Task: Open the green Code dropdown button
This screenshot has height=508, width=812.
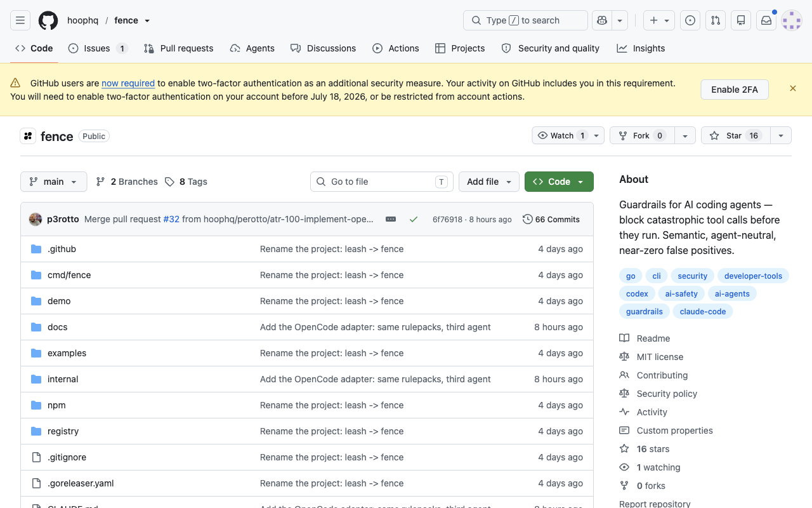Action: point(559,182)
